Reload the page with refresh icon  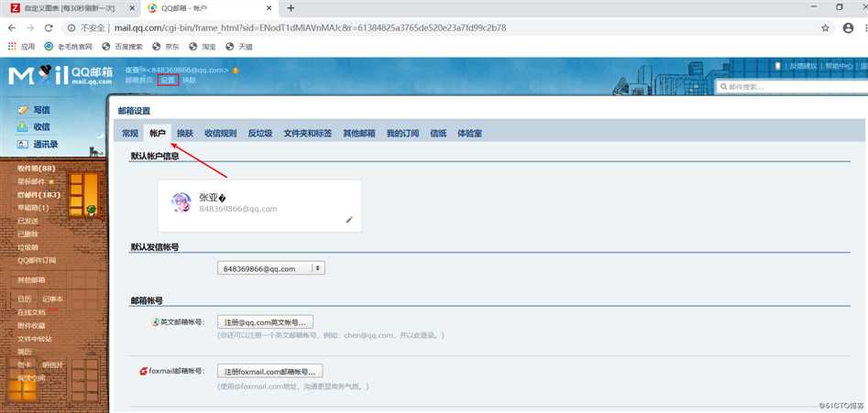(x=53, y=27)
